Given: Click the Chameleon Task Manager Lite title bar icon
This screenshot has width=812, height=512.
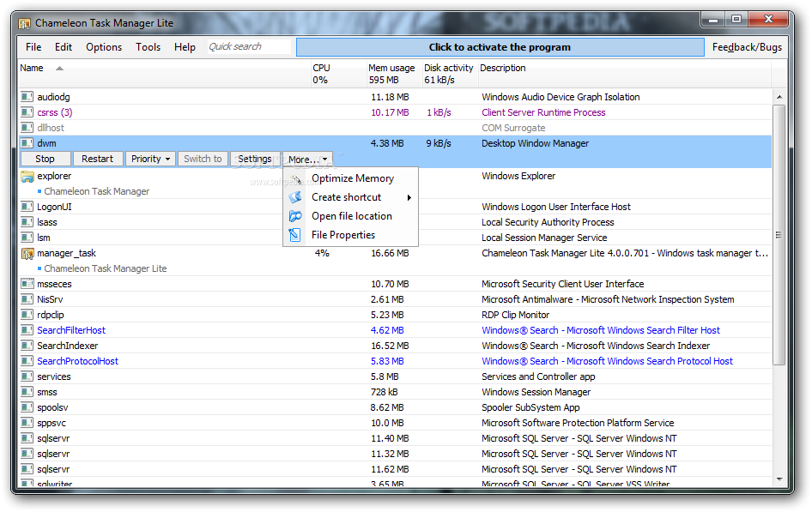Looking at the screenshot, I should coord(24,24).
